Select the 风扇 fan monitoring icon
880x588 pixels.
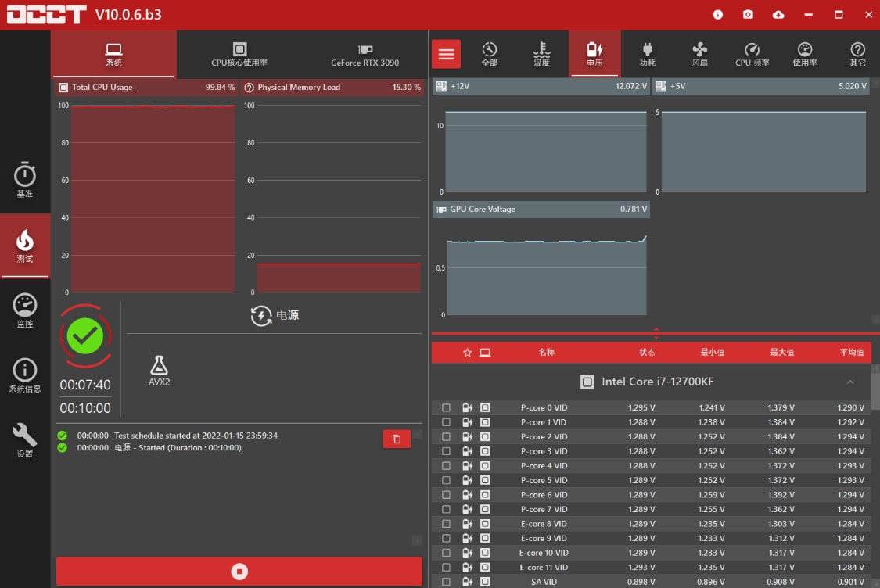coord(699,54)
